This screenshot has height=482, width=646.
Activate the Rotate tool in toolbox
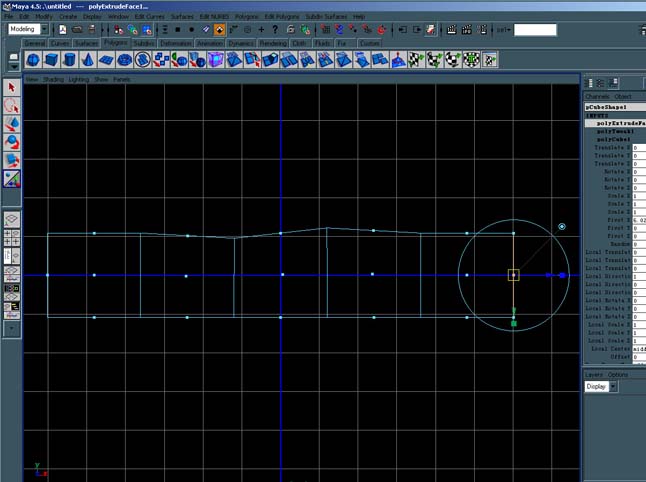(12, 142)
